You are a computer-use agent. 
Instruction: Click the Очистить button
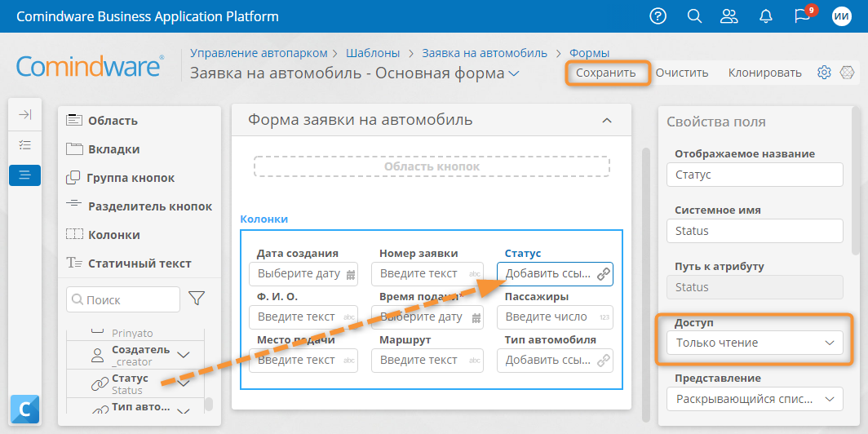(x=682, y=73)
